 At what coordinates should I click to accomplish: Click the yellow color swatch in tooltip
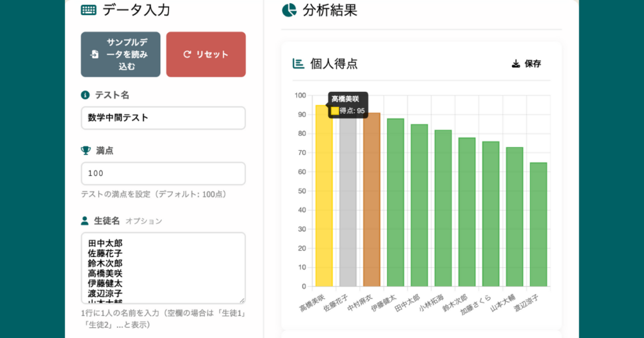tap(335, 111)
